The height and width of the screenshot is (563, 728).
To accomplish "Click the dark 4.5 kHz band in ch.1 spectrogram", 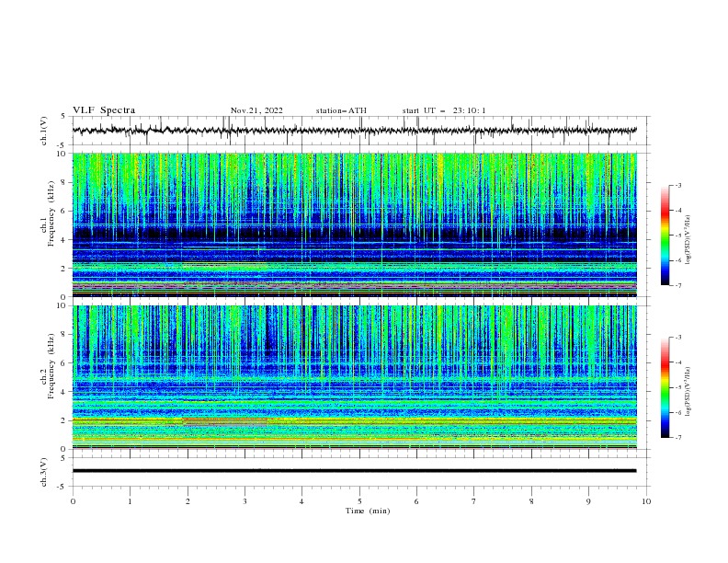I will click(x=355, y=233).
